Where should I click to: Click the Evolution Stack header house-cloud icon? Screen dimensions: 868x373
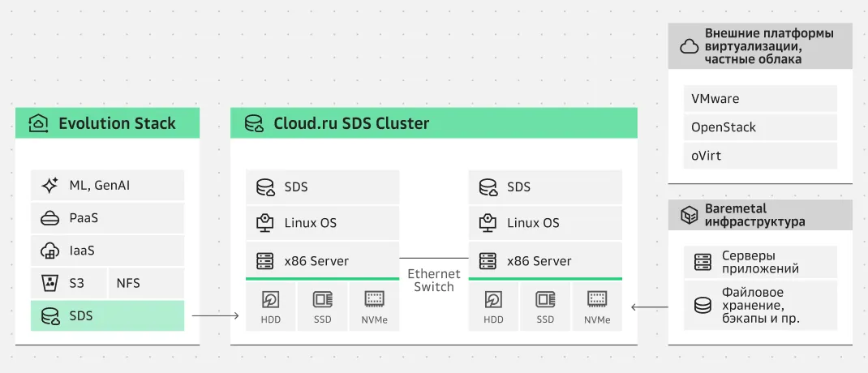(x=38, y=123)
